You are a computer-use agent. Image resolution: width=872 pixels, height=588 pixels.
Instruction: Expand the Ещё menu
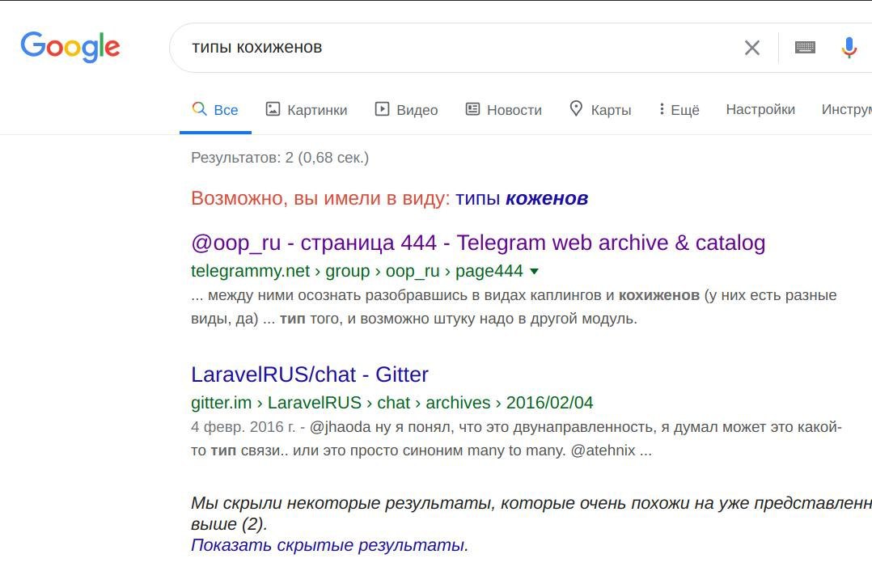point(679,109)
